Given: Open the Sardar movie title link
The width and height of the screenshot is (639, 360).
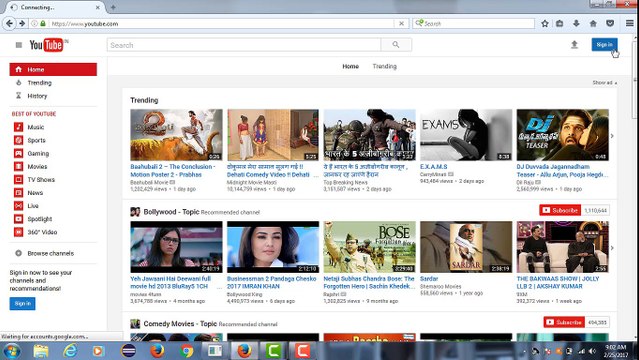Looking at the screenshot, I should (429, 279).
